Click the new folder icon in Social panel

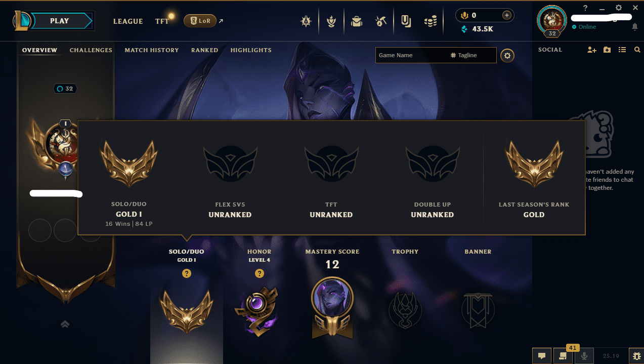coord(607,50)
